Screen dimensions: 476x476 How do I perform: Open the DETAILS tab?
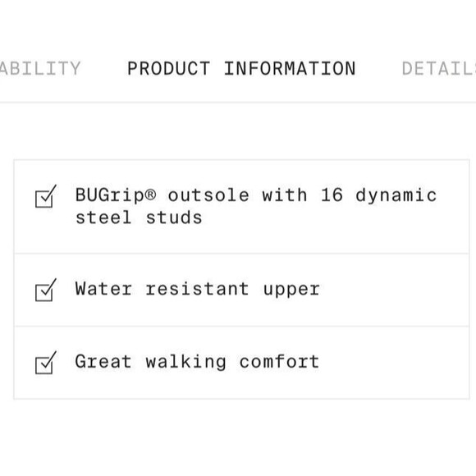(x=439, y=68)
